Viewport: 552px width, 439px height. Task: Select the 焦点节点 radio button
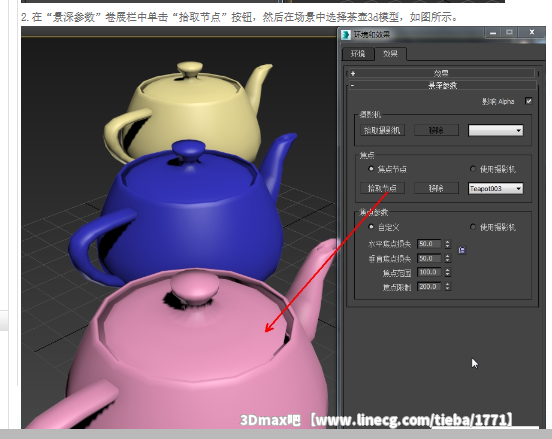pos(370,169)
